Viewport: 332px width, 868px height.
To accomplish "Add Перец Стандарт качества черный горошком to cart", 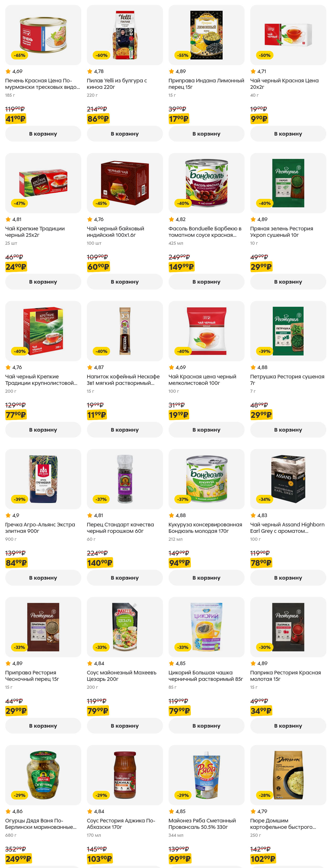I will [125, 577].
